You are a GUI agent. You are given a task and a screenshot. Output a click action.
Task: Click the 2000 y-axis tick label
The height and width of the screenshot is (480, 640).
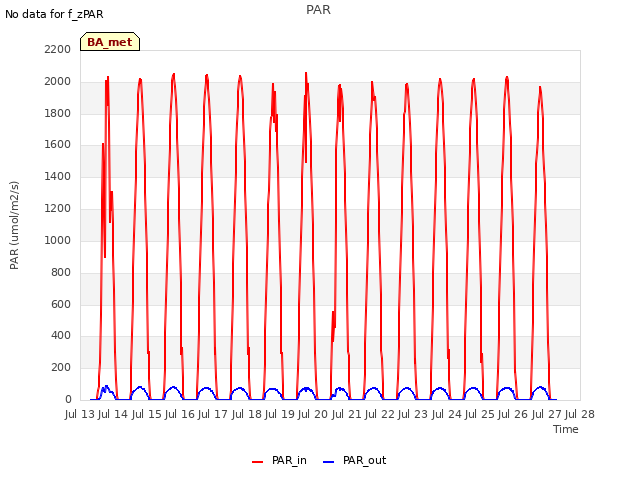tap(58, 81)
